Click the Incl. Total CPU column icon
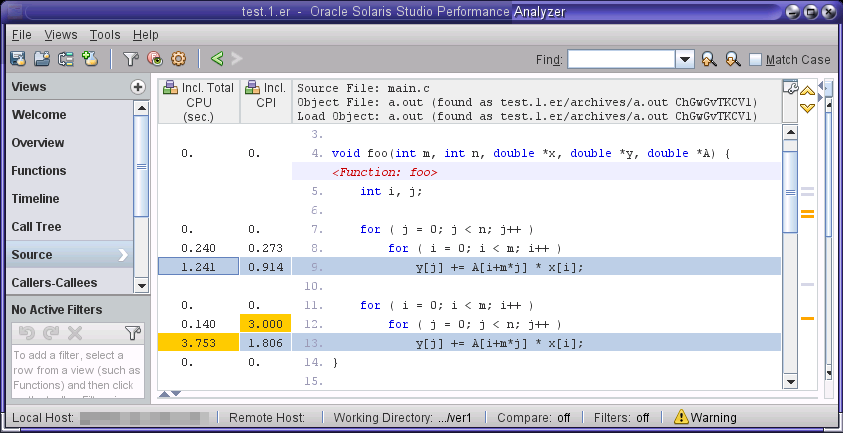Viewport: 843px width, 433px height. [171, 88]
